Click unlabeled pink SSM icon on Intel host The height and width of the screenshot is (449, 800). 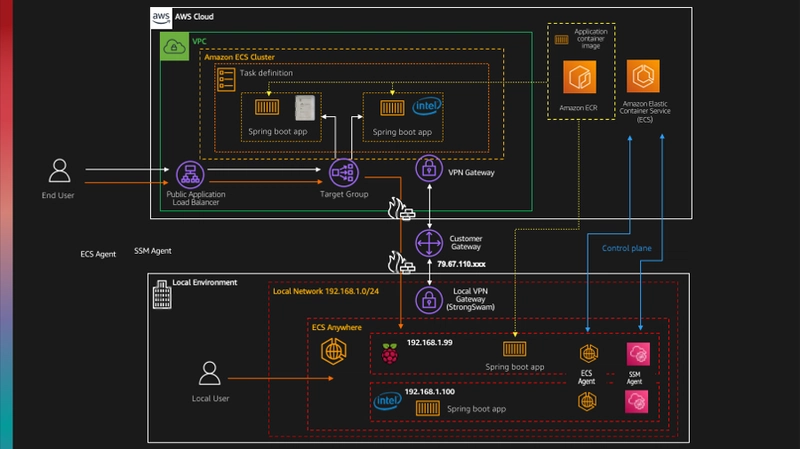637,402
